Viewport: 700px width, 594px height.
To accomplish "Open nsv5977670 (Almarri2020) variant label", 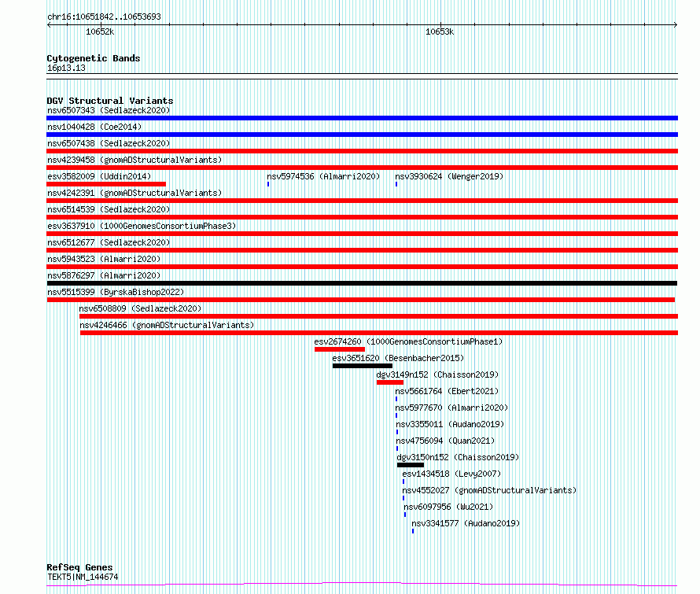I will click(x=451, y=408).
